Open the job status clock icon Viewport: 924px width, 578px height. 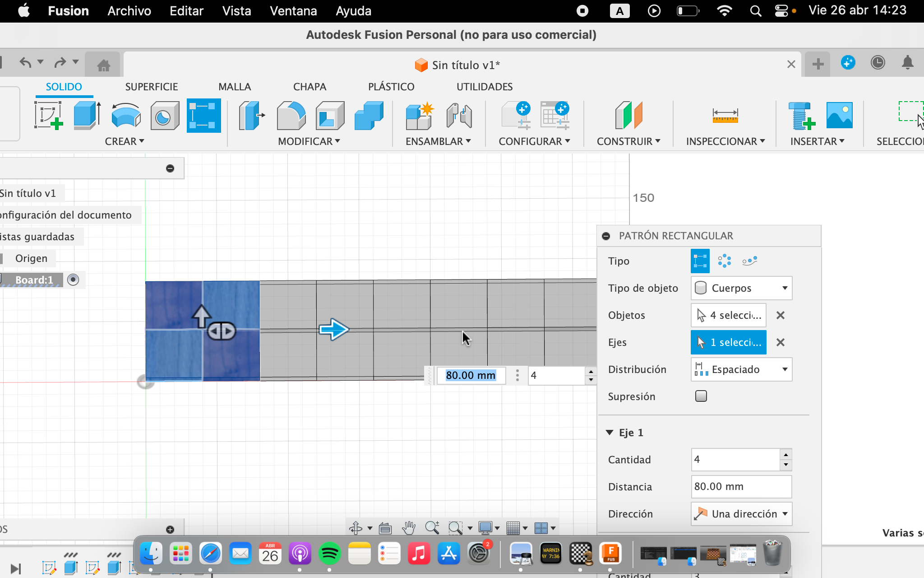point(878,62)
